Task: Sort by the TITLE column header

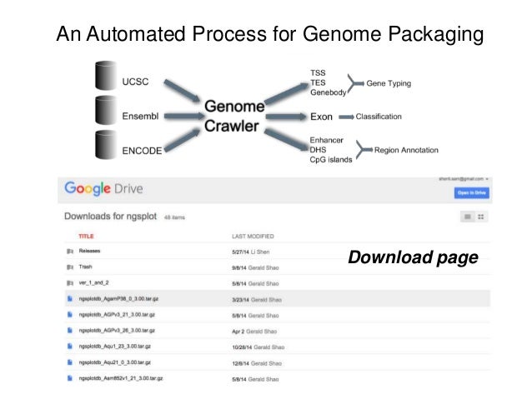Action: (x=86, y=237)
